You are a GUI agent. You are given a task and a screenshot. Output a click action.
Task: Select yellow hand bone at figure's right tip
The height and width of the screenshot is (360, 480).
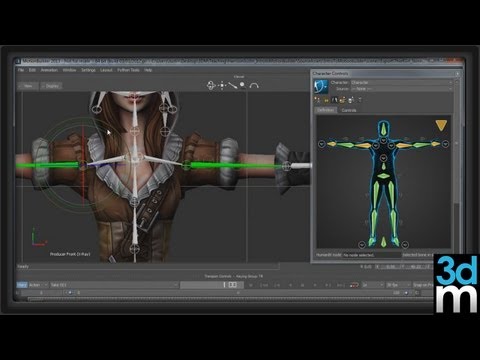pyautogui.click(x=436, y=144)
